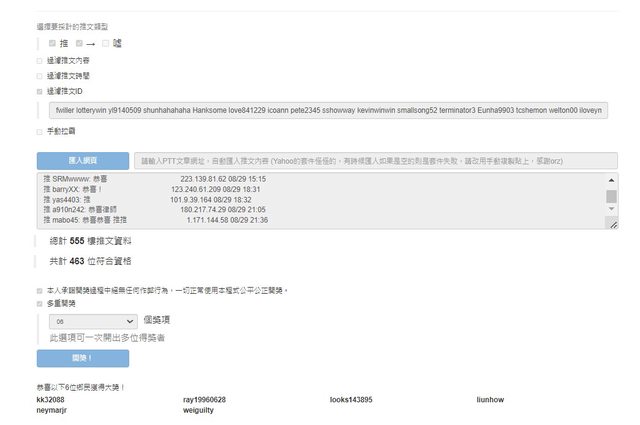Screen dimensions: 640x425
Task: Toggle the 推 push type checkbox
Action: pos(53,43)
